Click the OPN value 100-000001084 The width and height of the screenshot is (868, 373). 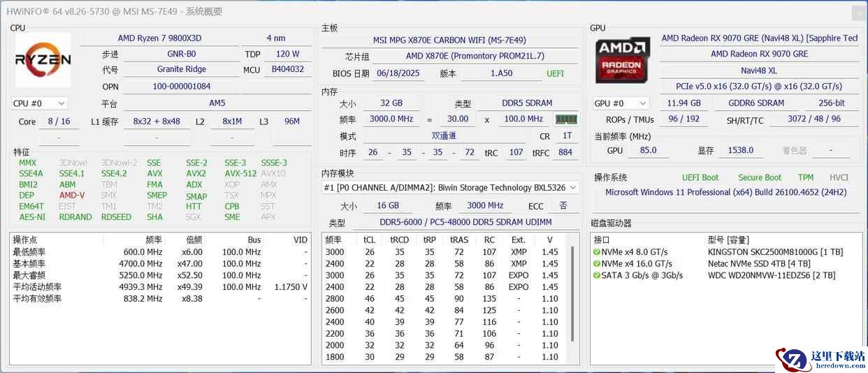click(x=182, y=87)
